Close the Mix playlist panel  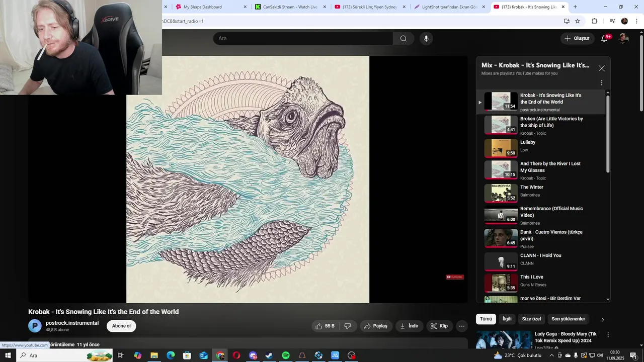click(602, 68)
